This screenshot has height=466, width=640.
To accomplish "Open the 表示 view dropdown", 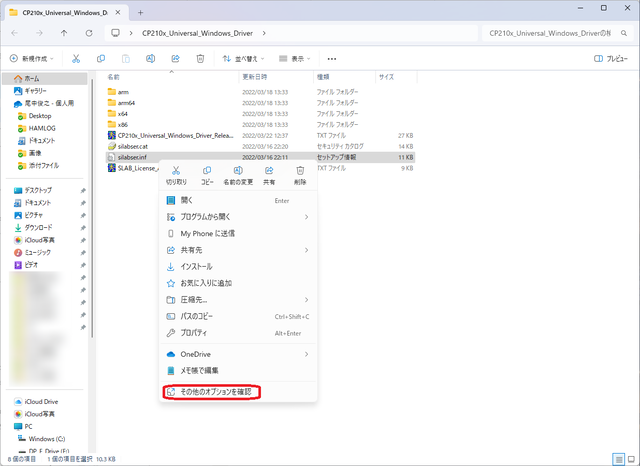I will coord(295,59).
